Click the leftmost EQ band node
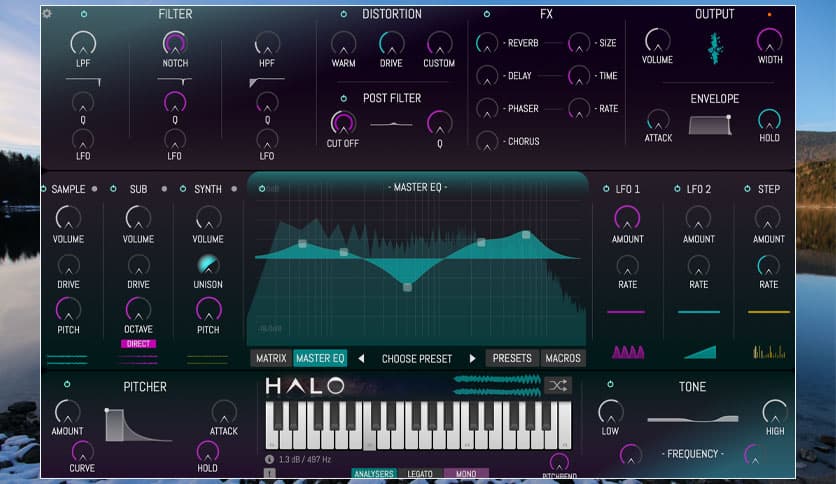The image size is (836, 484). click(x=302, y=244)
